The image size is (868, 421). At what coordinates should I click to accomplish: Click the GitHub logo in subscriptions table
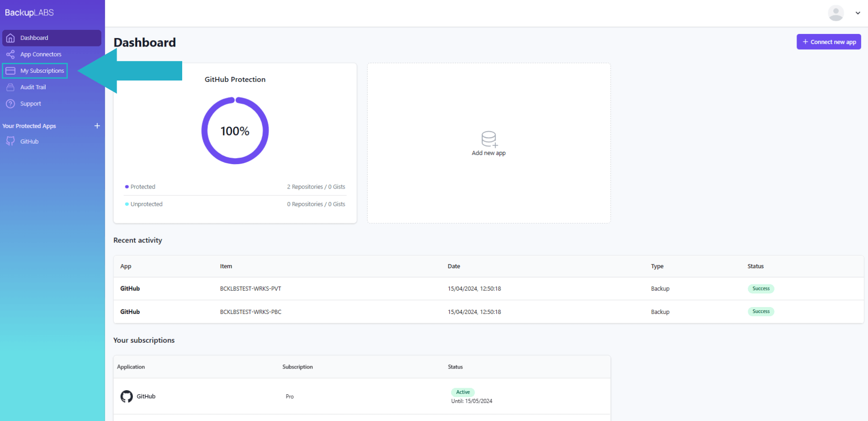click(x=127, y=397)
